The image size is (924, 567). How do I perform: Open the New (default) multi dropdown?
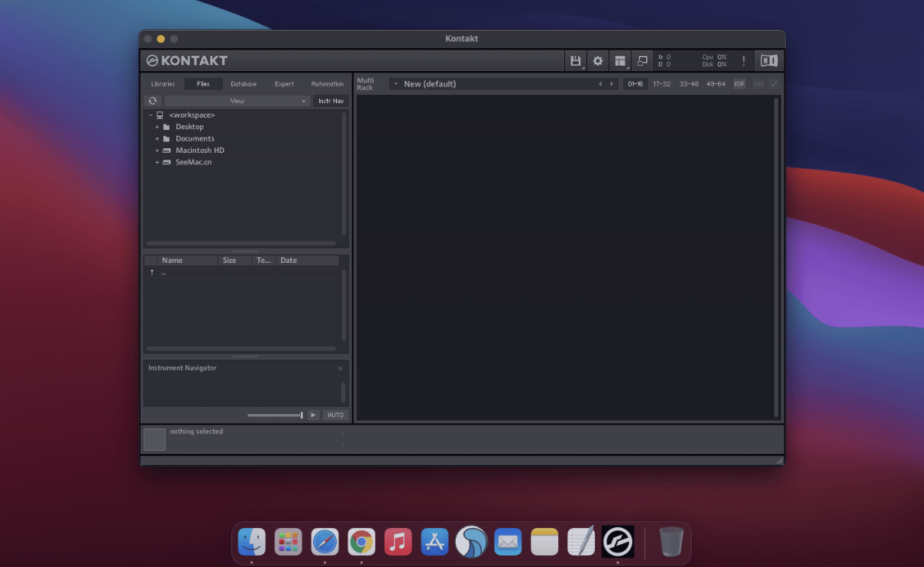396,83
